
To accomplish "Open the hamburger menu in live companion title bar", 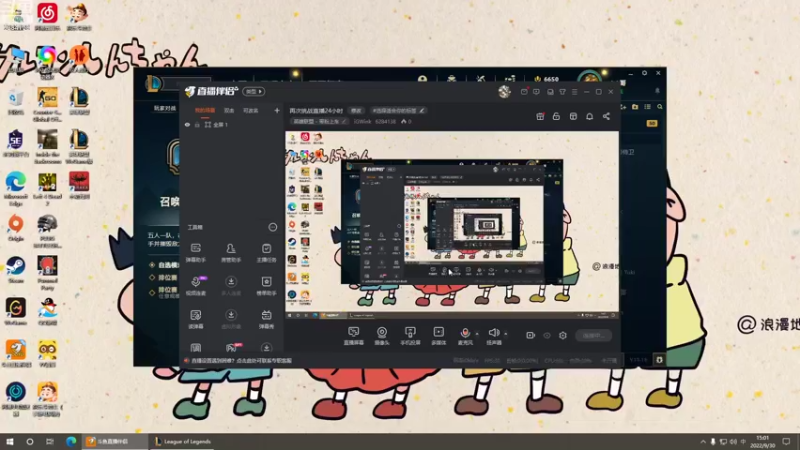I will [x=574, y=92].
